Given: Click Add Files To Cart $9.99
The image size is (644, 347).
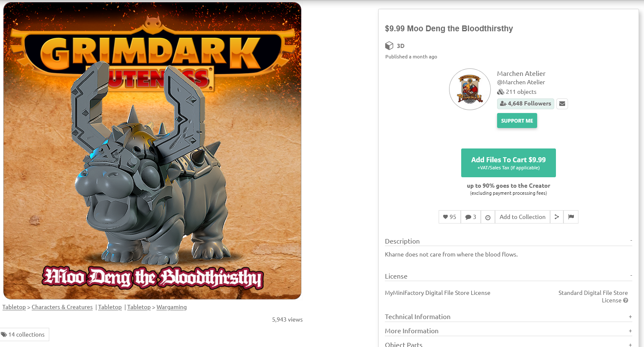Looking at the screenshot, I should tap(508, 163).
